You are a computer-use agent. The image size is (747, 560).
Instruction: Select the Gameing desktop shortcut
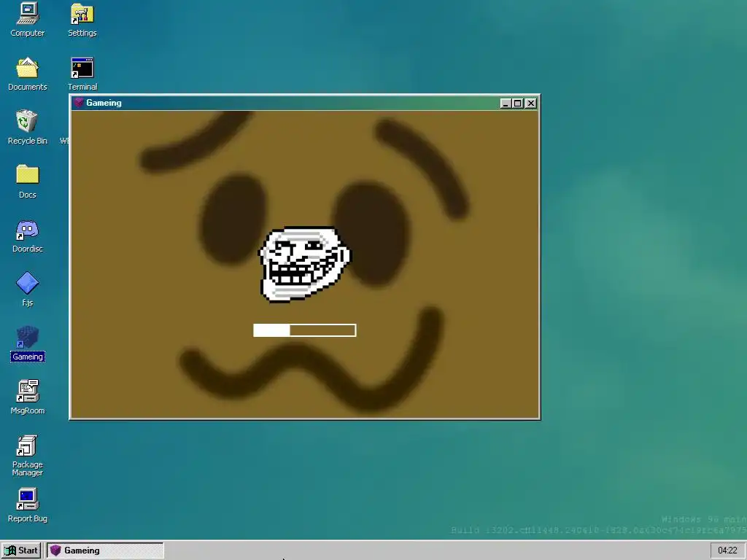pos(27,343)
